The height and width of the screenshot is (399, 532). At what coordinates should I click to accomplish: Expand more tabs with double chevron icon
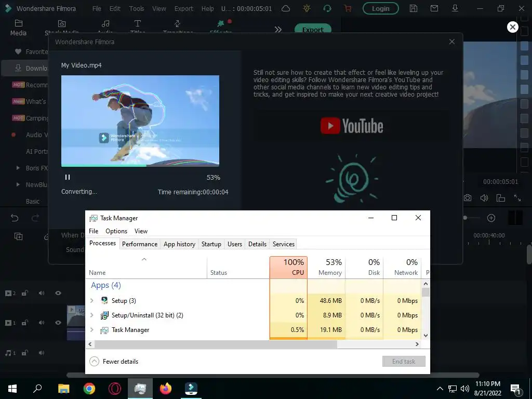tap(278, 30)
